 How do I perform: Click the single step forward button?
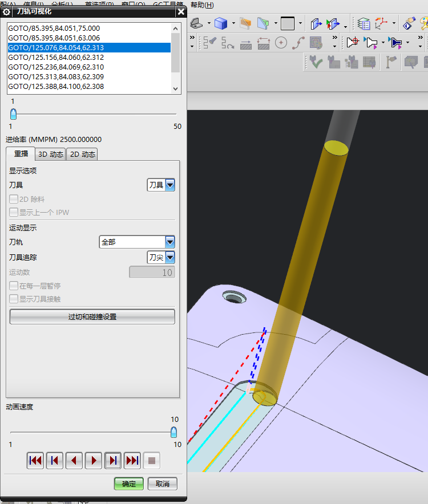[x=113, y=461]
